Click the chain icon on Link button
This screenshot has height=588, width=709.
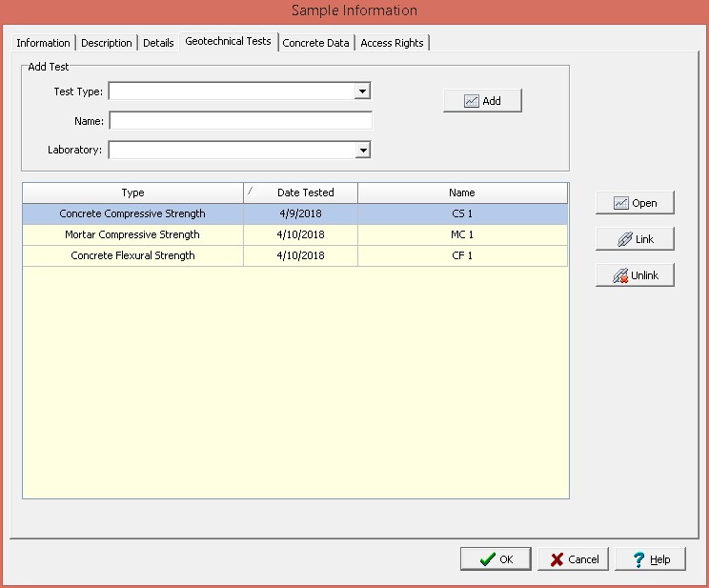tap(624, 239)
